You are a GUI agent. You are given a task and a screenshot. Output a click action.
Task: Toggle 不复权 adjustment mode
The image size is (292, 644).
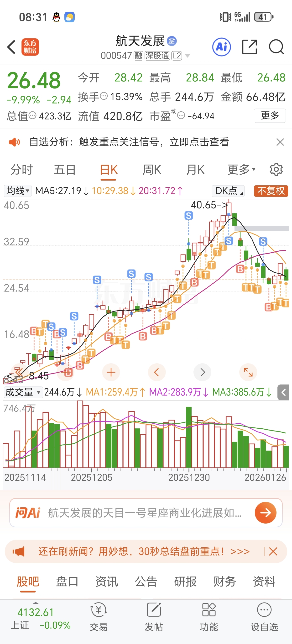pyautogui.click(x=271, y=191)
